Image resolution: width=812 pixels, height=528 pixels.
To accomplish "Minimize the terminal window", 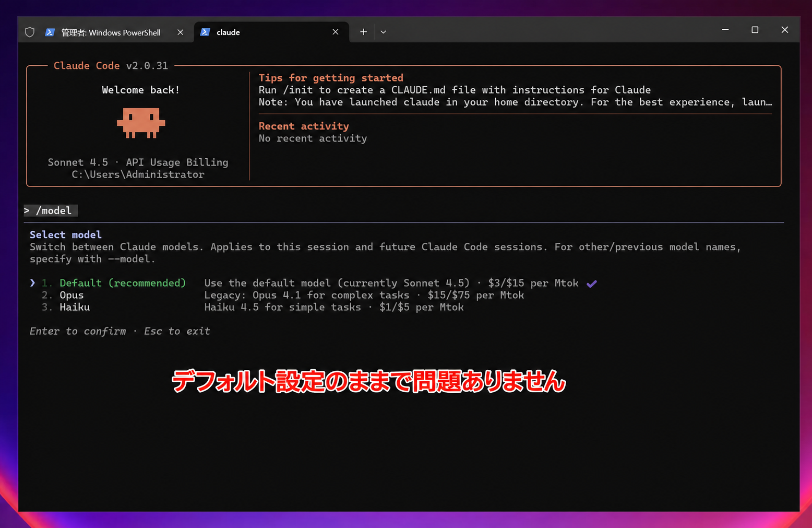I will (x=725, y=30).
